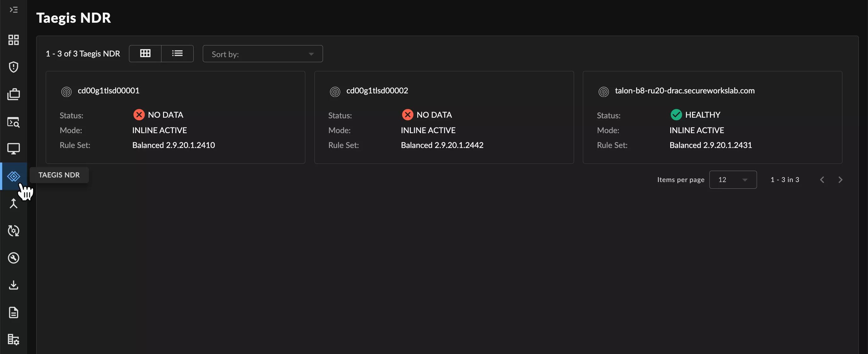Screen dimensions: 868x354
Task: Click red NO DATA icon on cd00g1tlsd00001
Action: 139,115
